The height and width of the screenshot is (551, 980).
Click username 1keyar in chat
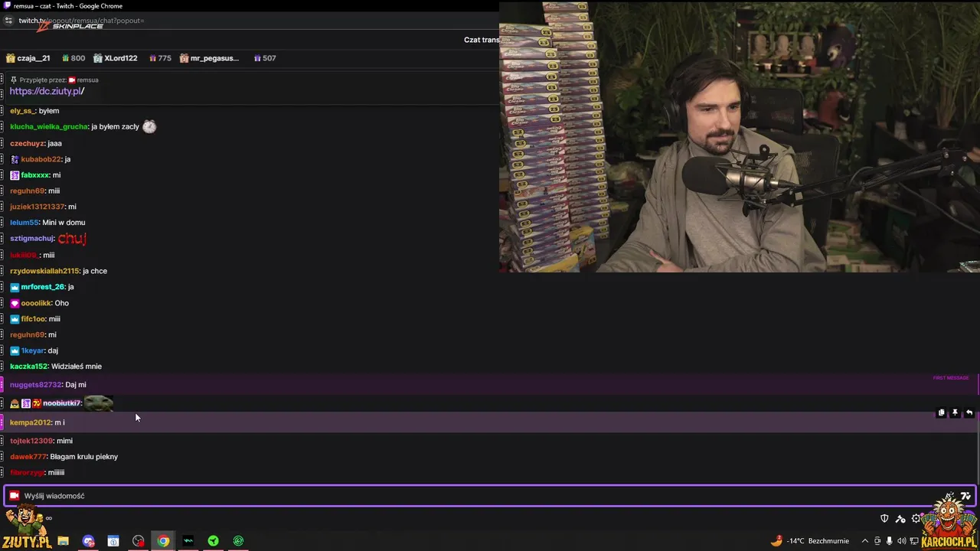click(x=32, y=350)
